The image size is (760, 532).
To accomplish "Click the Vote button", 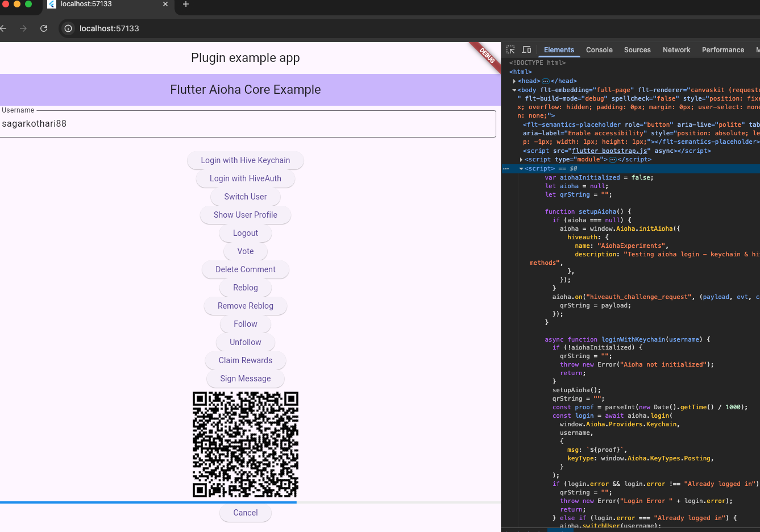I will tap(246, 251).
